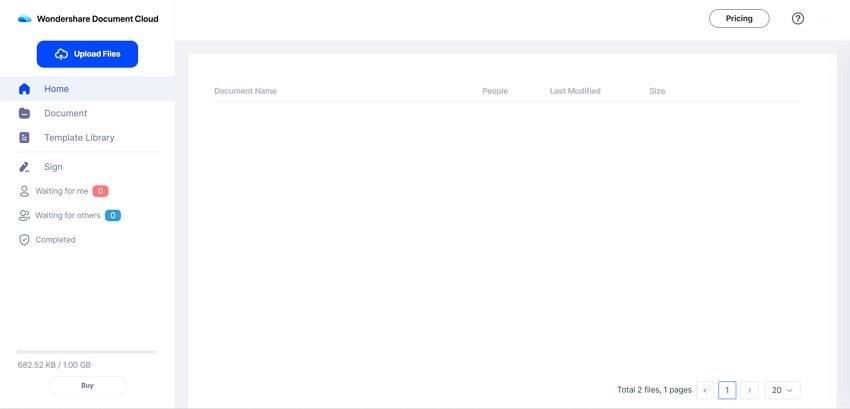Click the cloud icon on Upload Files

pyautogui.click(x=61, y=54)
